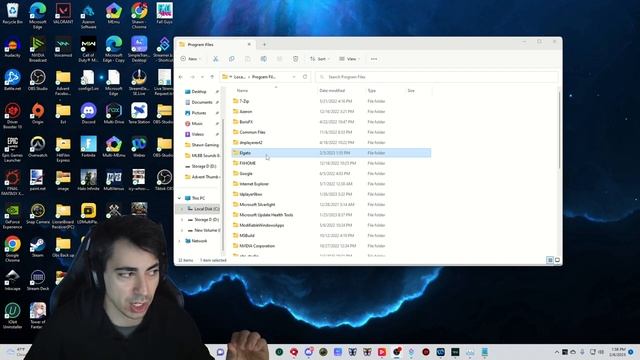Switch to details view icon in status bar

550,260
